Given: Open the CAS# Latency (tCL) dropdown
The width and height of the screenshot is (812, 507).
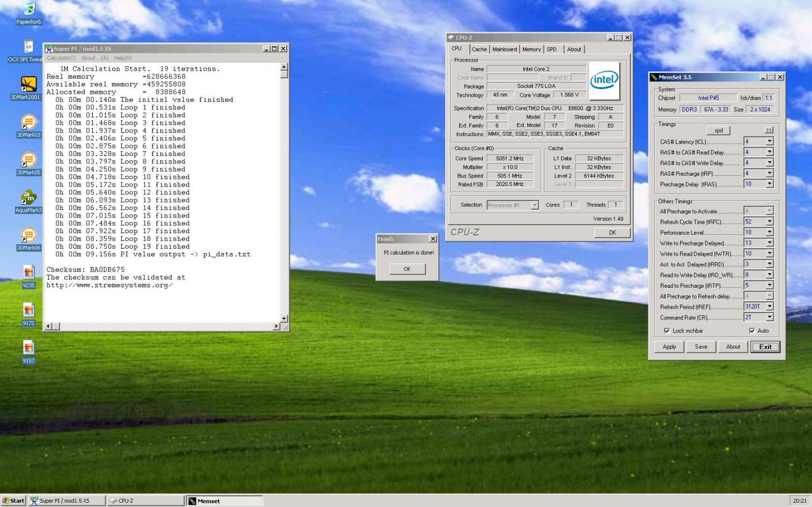Looking at the screenshot, I should pyautogui.click(x=770, y=141).
